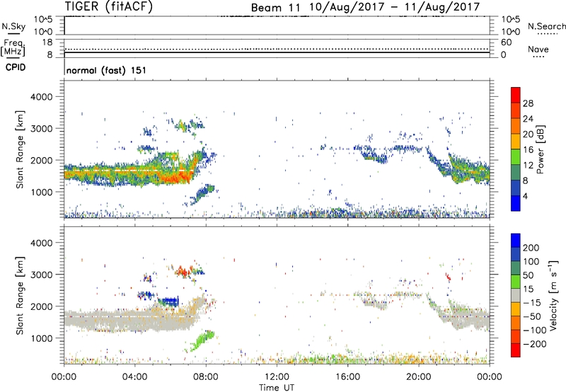Click the 11/Aug/2017 end date

(441, 7)
